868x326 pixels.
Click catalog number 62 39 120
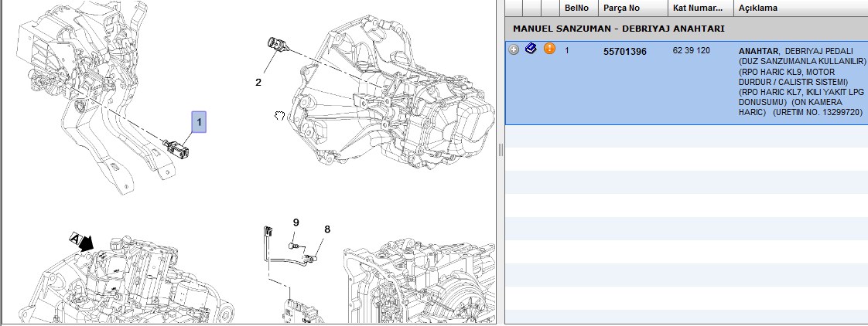point(691,50)
